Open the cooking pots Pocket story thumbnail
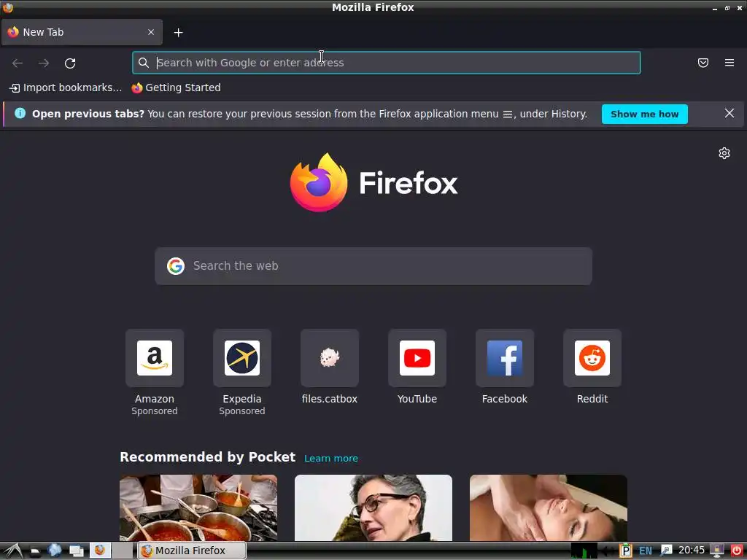This screenshot has width=747, height=560. pos(198,507)
